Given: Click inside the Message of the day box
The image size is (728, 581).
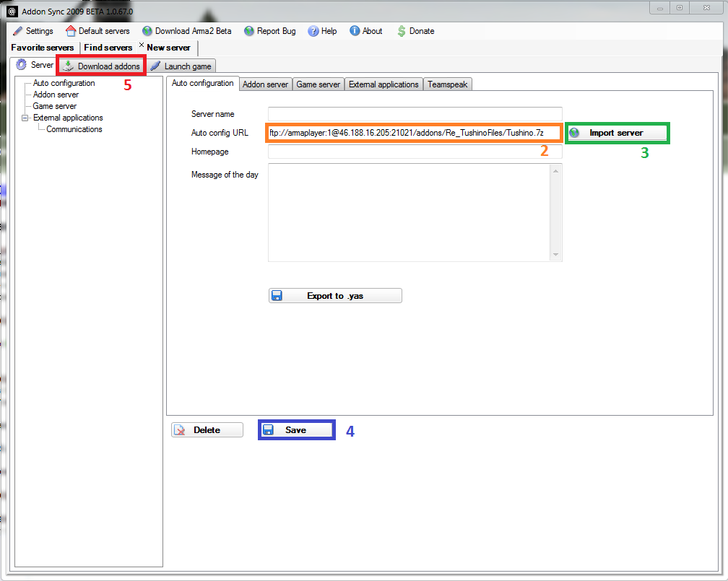Looking at the screenshot, I should (409, 212).
